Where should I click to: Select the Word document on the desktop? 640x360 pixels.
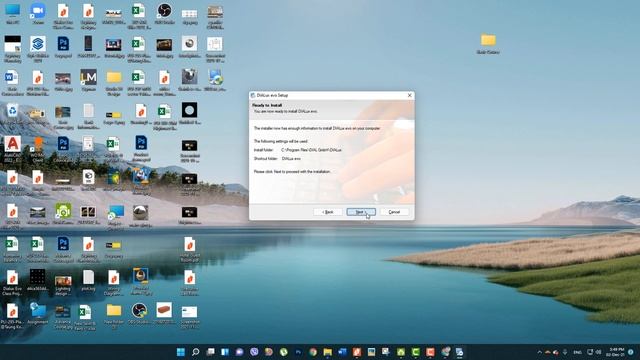coord(12,82)
